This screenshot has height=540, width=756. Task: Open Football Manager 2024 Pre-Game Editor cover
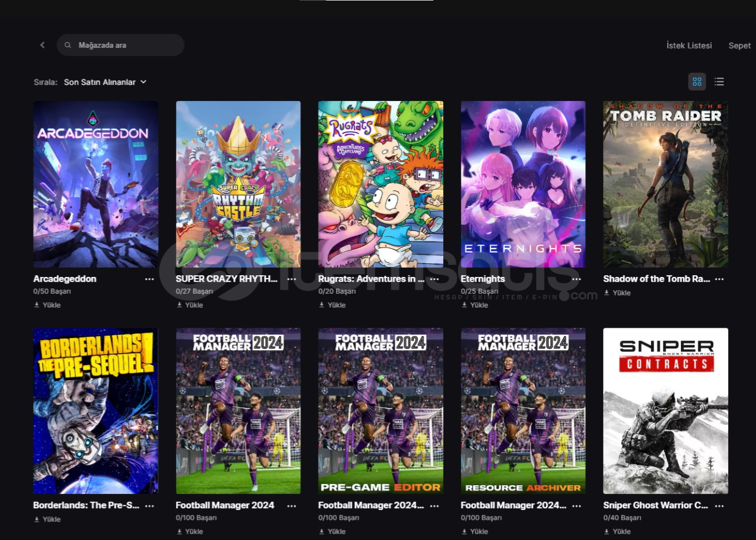381,411
